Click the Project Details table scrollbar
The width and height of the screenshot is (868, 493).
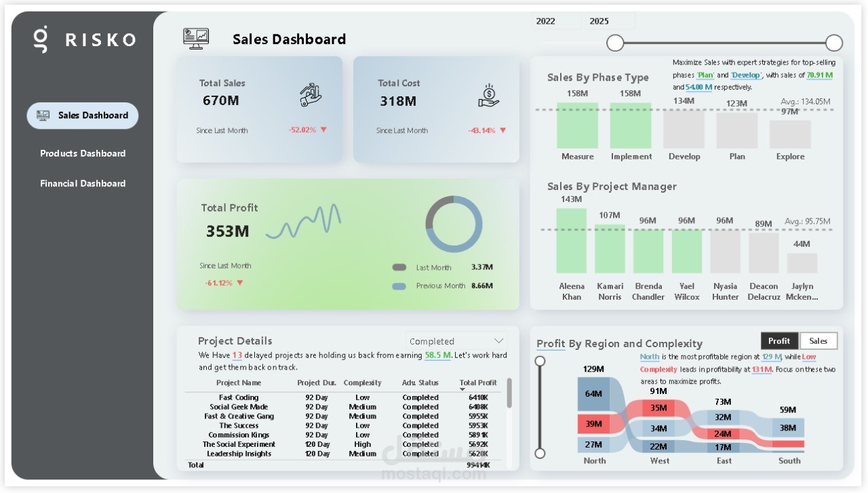pyautogui.click(x=509, y=393)
